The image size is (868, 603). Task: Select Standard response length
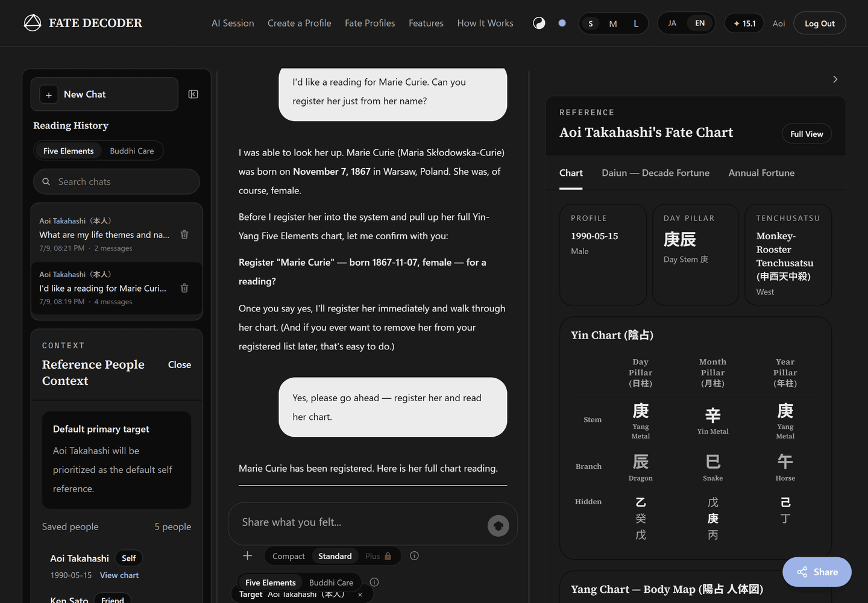point(335,556)
